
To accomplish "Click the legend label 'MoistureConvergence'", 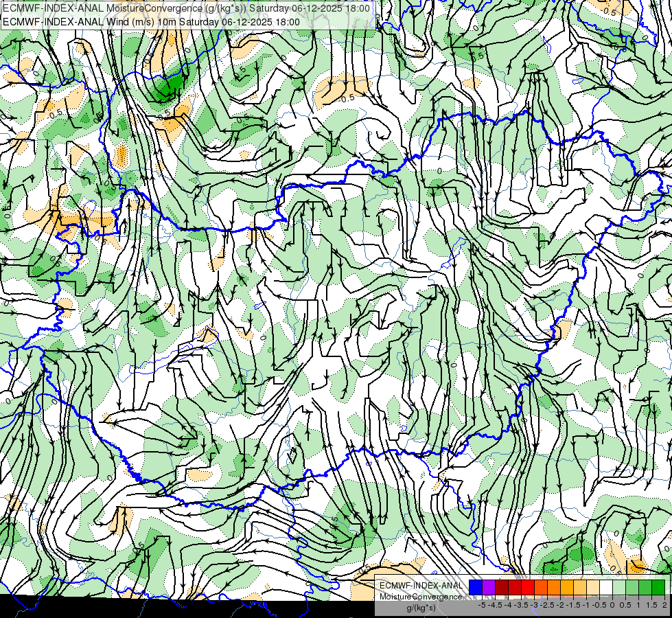I will [421, 597].
